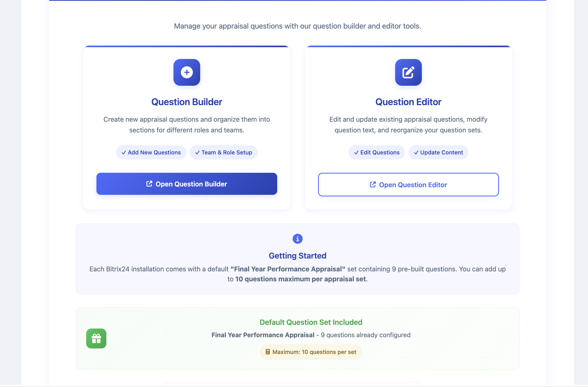Viewport: 588px width, 387px height.
Task: Click the Question Builder heading
Action: 187,102
